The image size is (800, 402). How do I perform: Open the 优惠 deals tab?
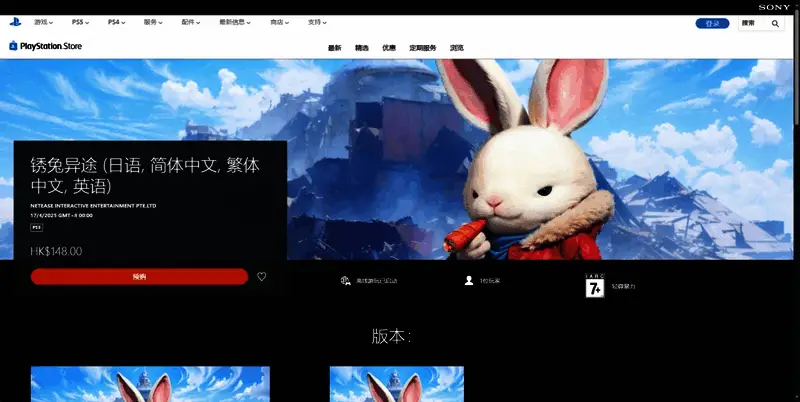pyautogui.click(x=388, y=47)
